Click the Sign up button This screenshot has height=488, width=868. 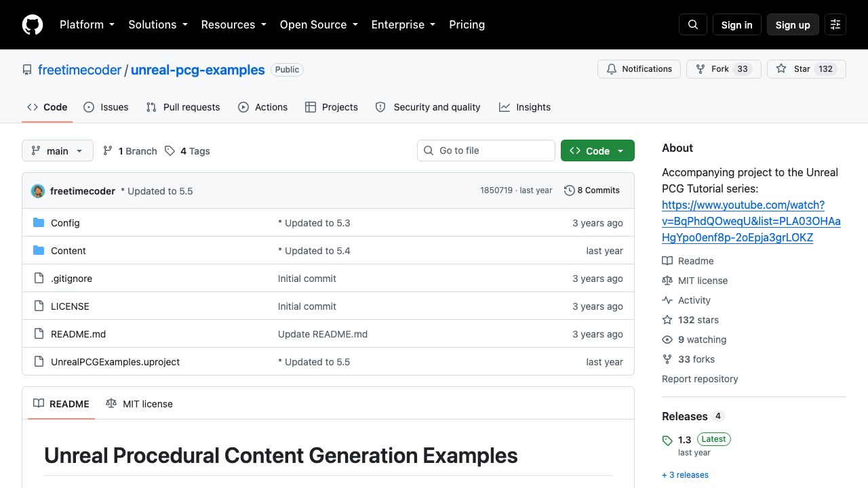coord(793,24)
